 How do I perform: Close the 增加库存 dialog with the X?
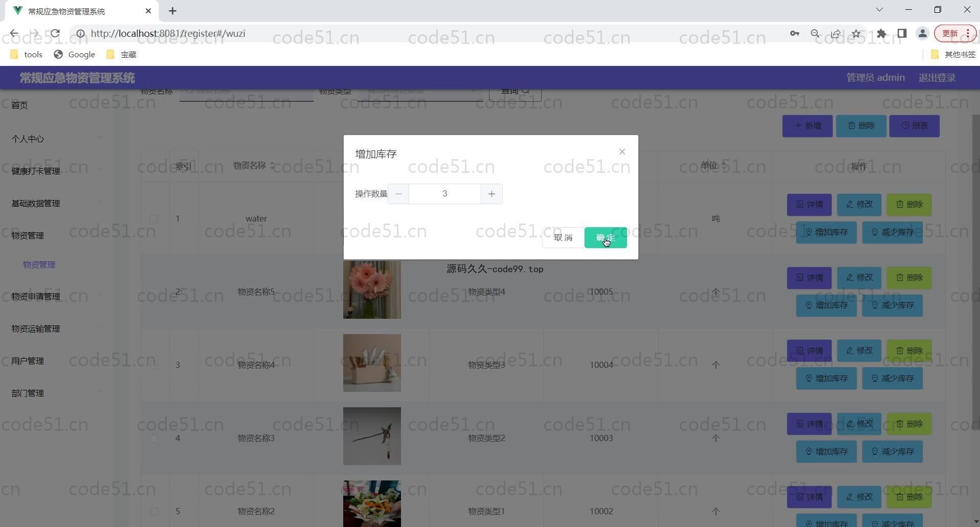(x=622, y=151)
